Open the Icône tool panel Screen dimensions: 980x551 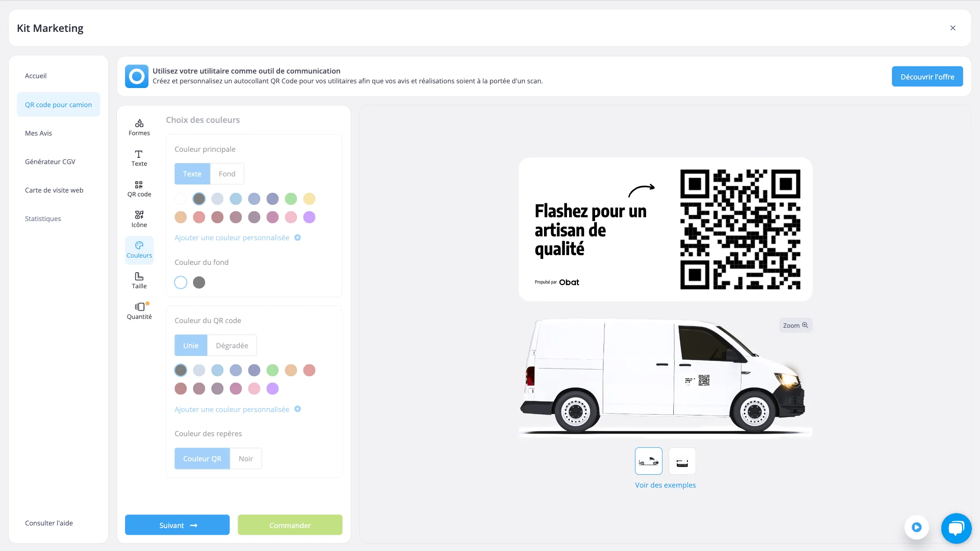tap(139, 219)
